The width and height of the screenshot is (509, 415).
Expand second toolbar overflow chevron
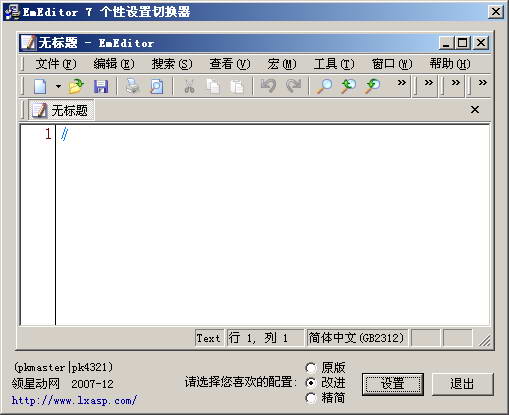[x=429, y=82]
